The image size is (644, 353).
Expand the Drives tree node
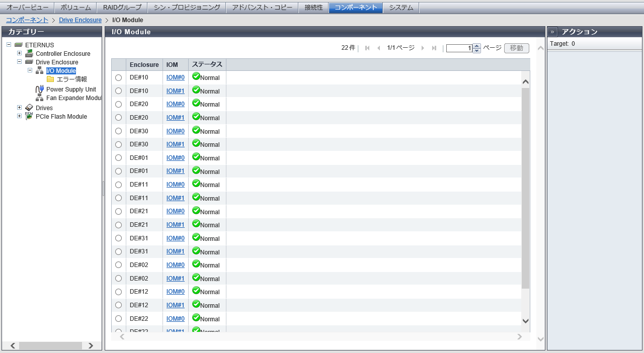[20, 108]
